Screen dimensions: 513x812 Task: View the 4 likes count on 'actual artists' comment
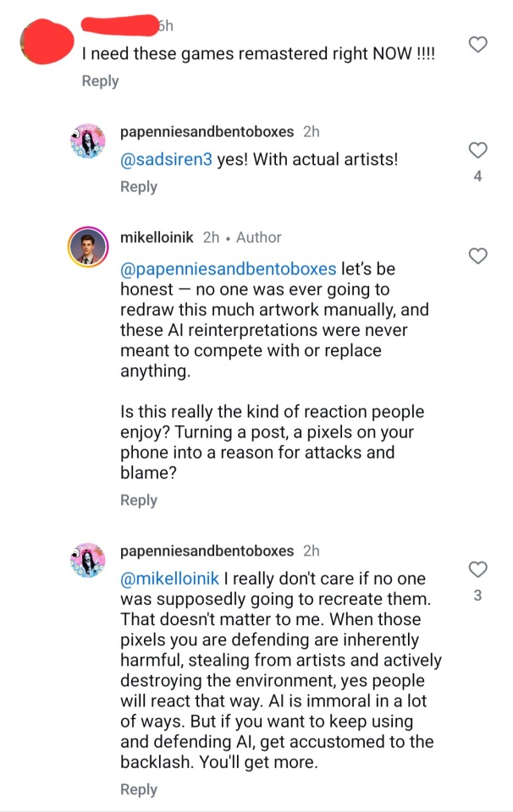pos(477,178)
